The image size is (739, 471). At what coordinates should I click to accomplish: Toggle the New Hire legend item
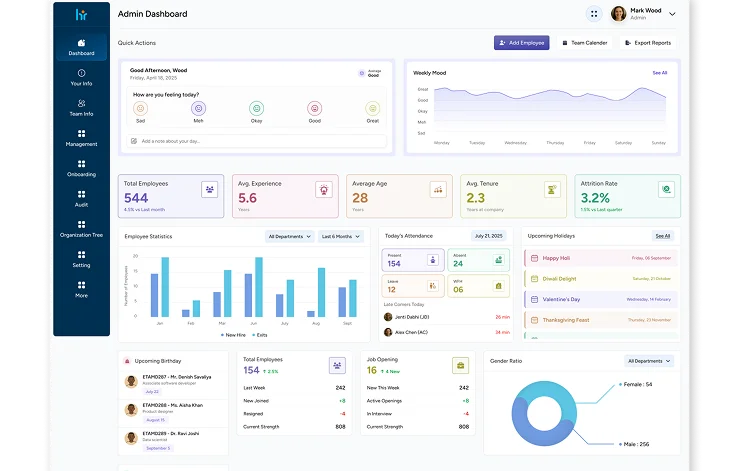point(233,335)
